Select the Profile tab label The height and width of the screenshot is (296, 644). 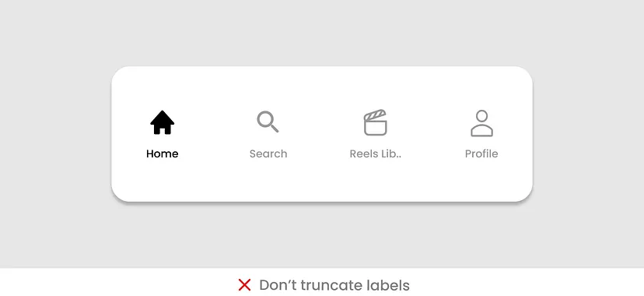tap(481, 153)
